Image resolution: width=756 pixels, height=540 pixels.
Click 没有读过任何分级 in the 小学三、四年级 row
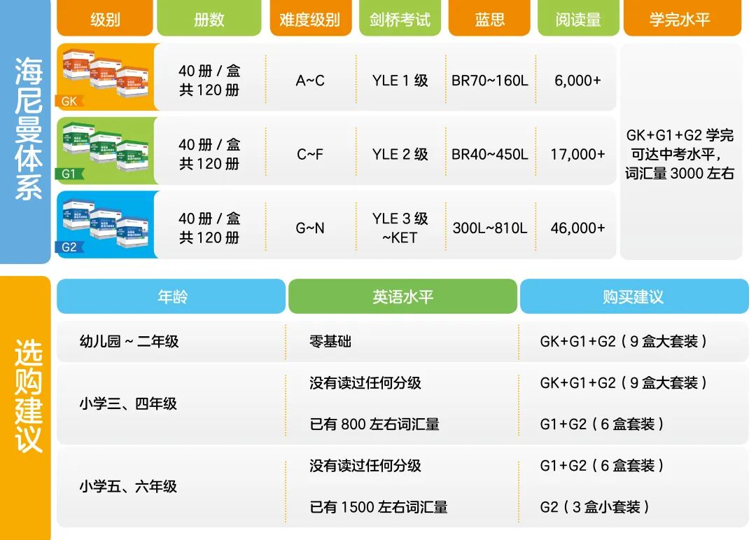pos(365,383)
